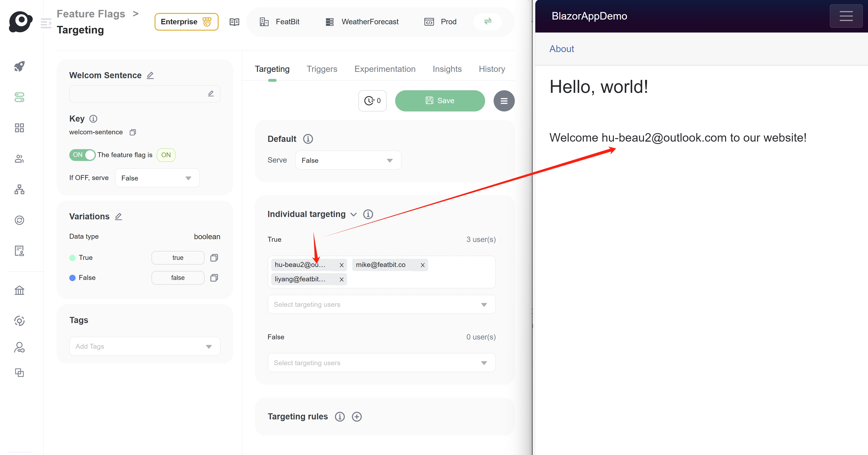Screen dimensions: 868x455
Task: Copy the False variation value
Action: 214,278
